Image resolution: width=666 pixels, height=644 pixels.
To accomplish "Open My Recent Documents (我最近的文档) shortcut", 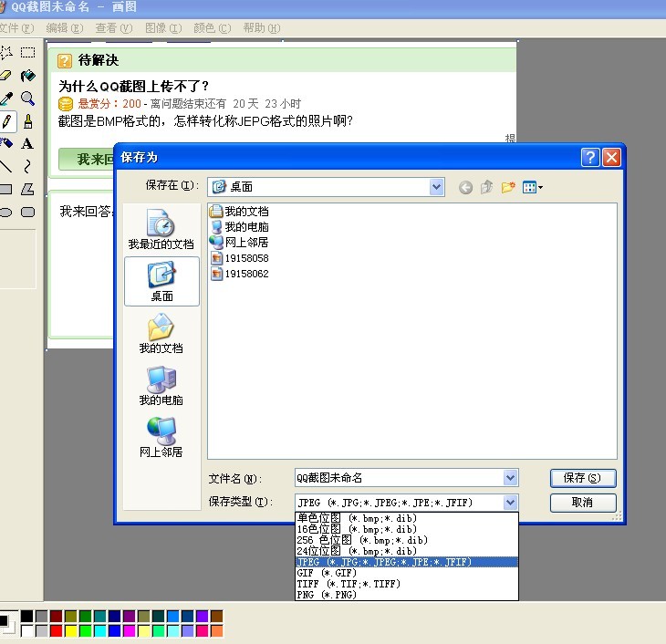I will (x=161, y=229).
